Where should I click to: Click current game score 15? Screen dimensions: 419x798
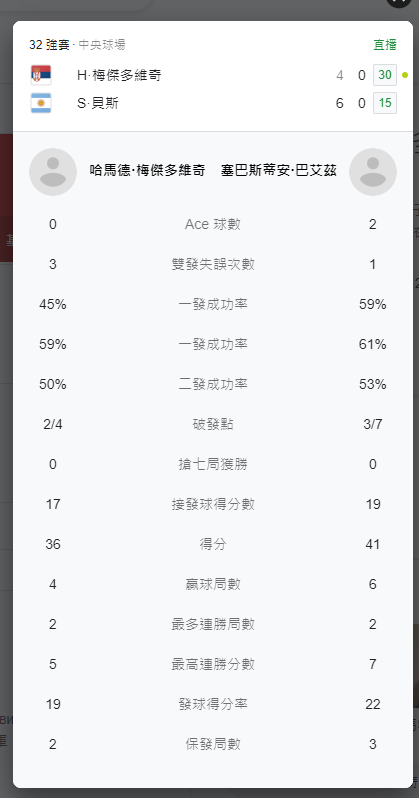(x=385, y=103)
